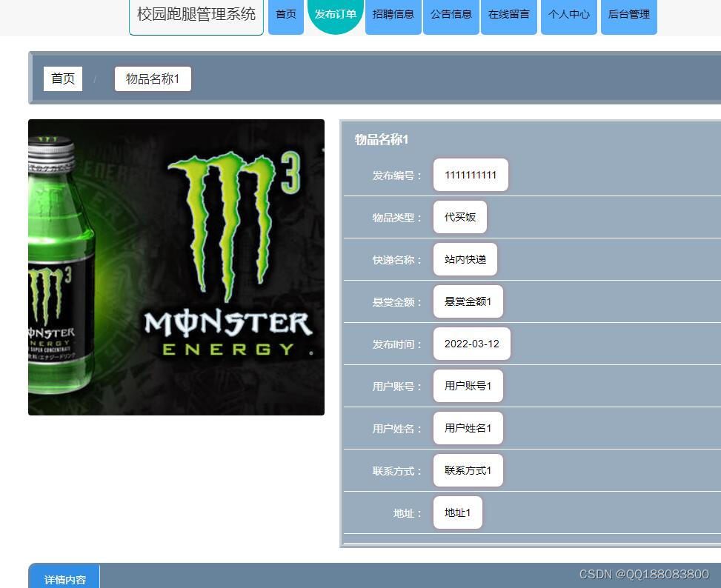The image size is (721, 588).
Task: Click the 联系方式： field label
Action: [x=397, y=471]
